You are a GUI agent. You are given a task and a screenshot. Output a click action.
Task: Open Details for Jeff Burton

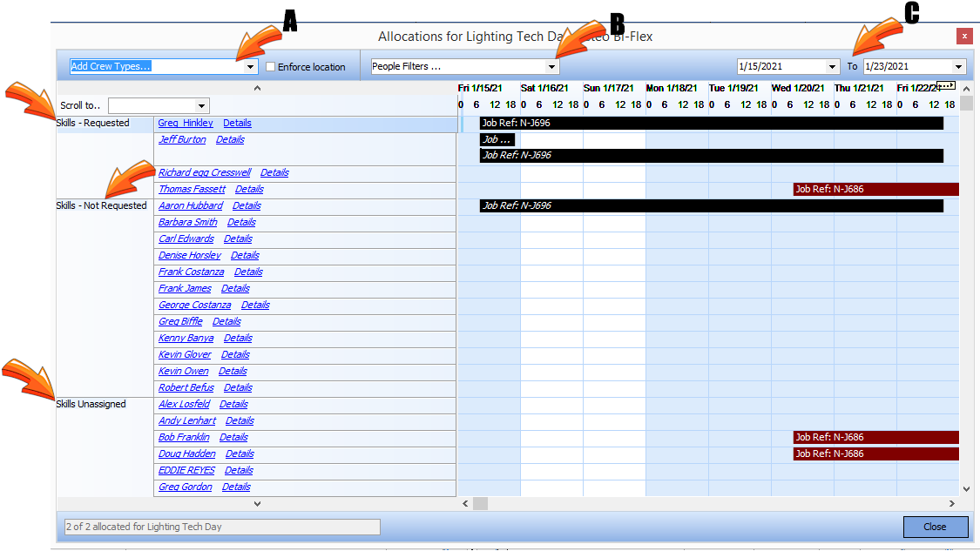point(230,140)
